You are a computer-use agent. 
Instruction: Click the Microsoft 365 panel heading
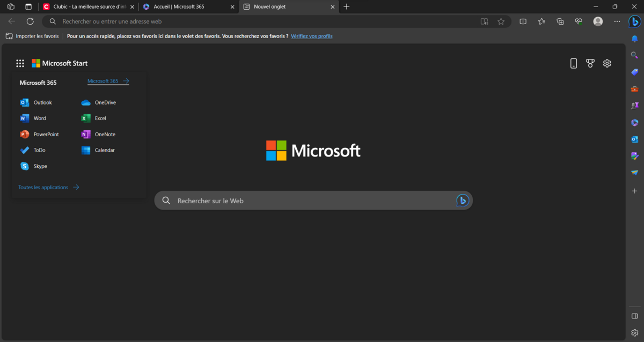click(x=38, y=83)
